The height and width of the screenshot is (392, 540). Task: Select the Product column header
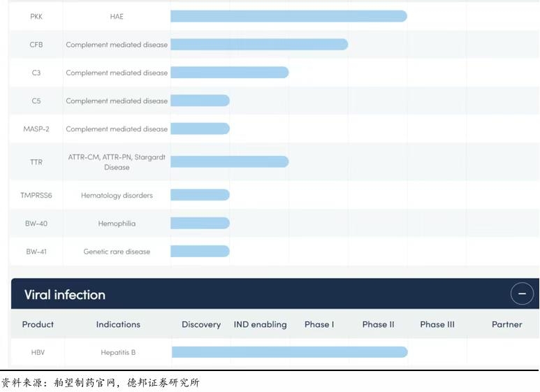(38, 324)
